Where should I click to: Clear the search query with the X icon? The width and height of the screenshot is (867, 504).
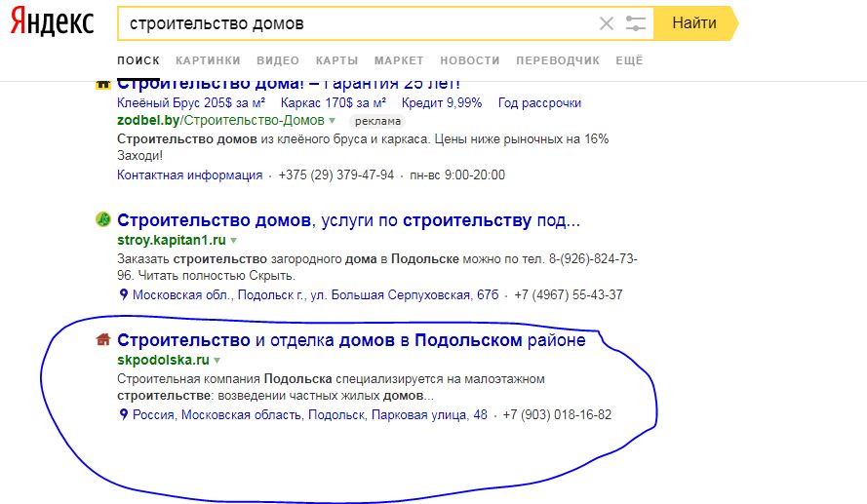coord(607,23)
